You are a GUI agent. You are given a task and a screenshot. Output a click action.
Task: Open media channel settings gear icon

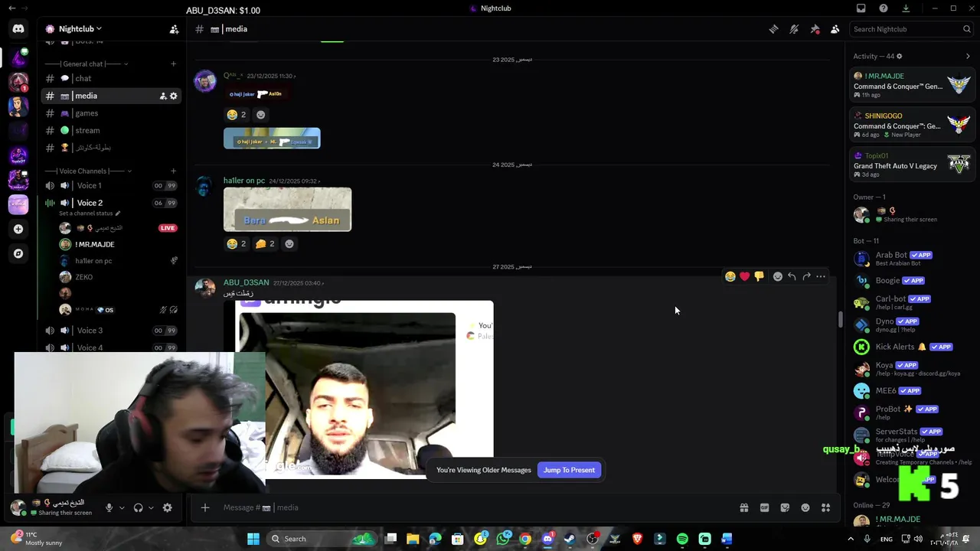click(x=173, y=96)
